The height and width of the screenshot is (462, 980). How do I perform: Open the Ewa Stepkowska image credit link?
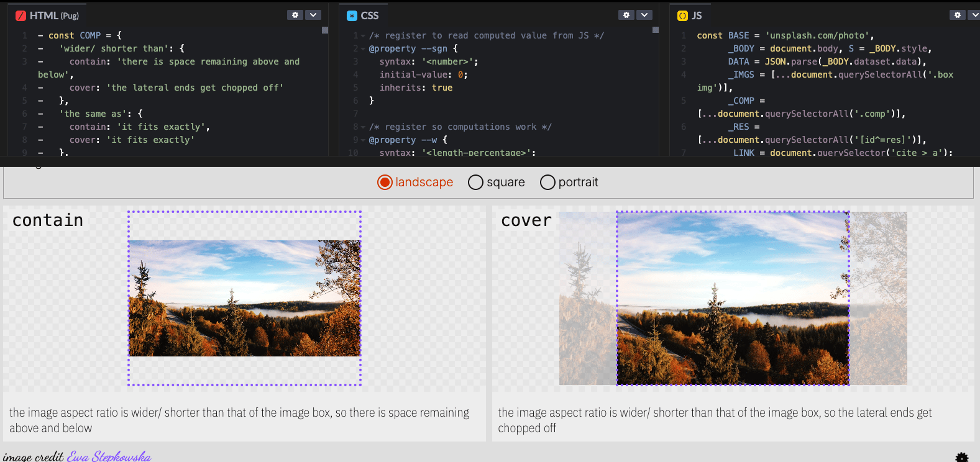(109, 456)
